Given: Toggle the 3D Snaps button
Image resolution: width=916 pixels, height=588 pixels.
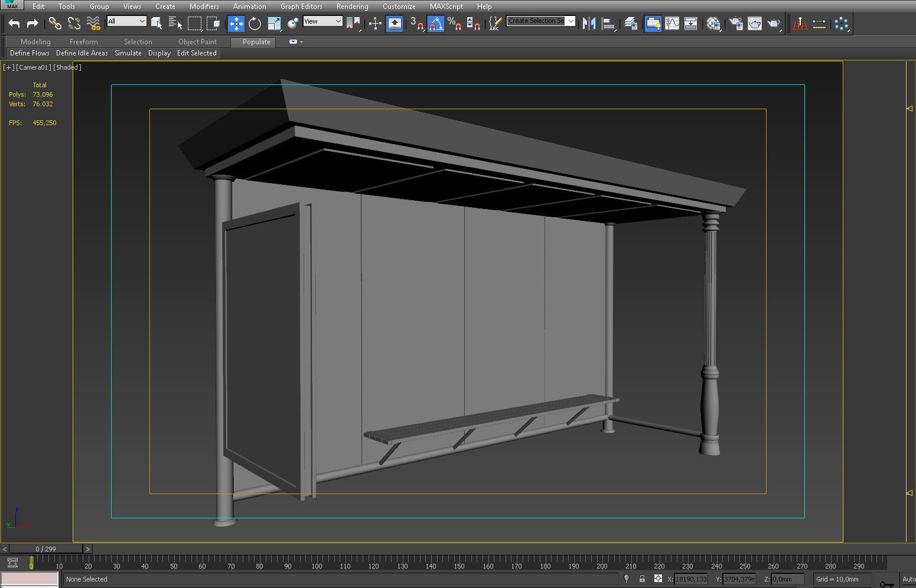Looking at the screenshot, I should click(x=416, y=24).
